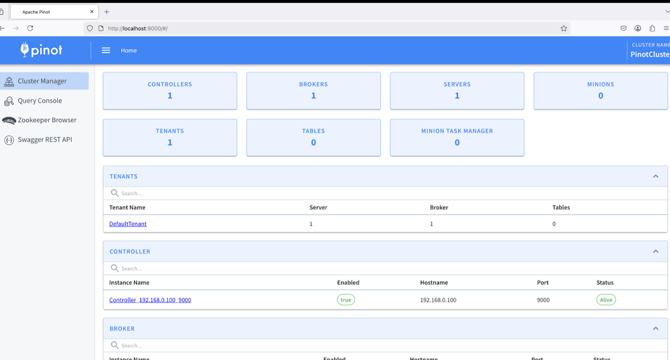
Task: Click the Tenant Name column header
Action: 127,208
